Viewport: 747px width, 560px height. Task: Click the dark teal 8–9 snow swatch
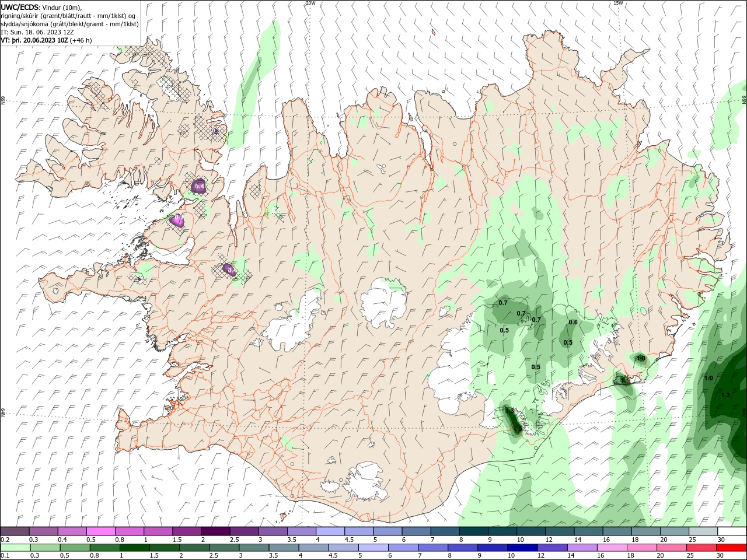click(x=474, y=531)
